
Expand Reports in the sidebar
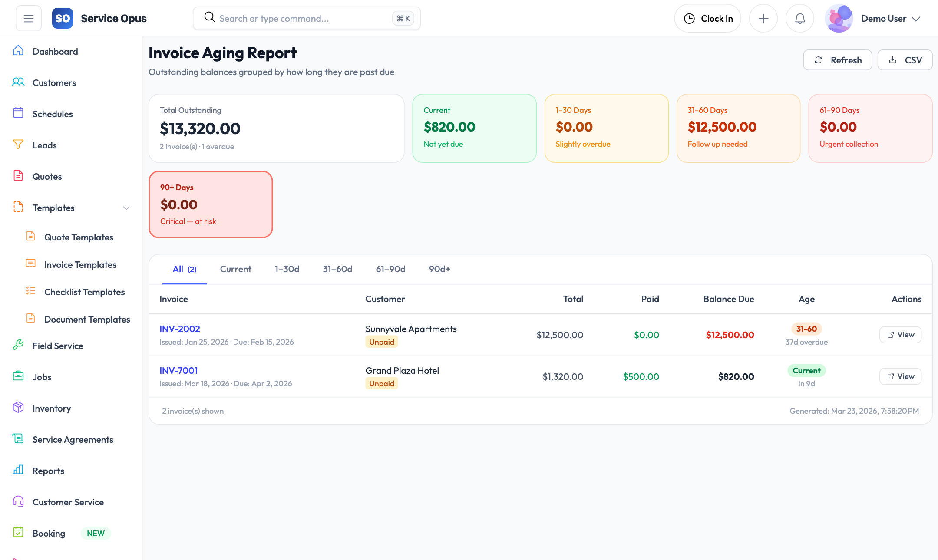pyautogui.click(x=48, y=471)
